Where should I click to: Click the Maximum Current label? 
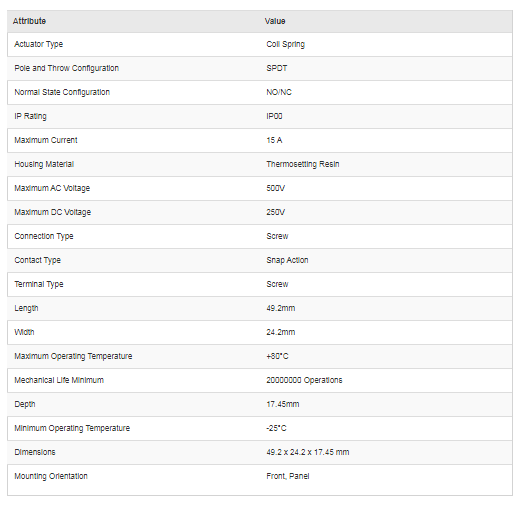click(46, 140)
